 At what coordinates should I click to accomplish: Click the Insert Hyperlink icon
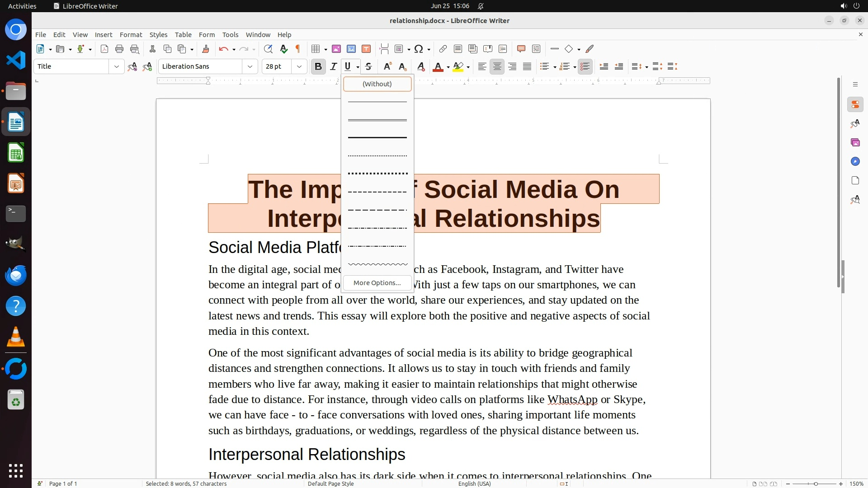443,49
